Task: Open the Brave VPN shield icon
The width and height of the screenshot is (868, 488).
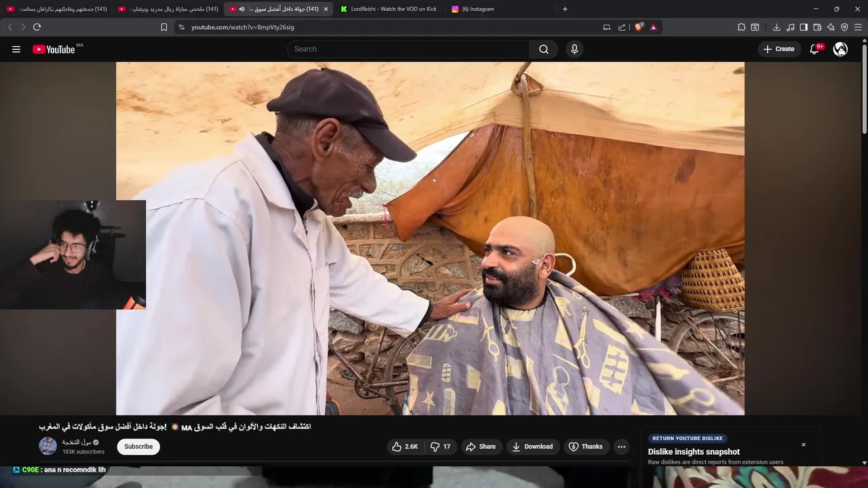Action: click(844, 27)
